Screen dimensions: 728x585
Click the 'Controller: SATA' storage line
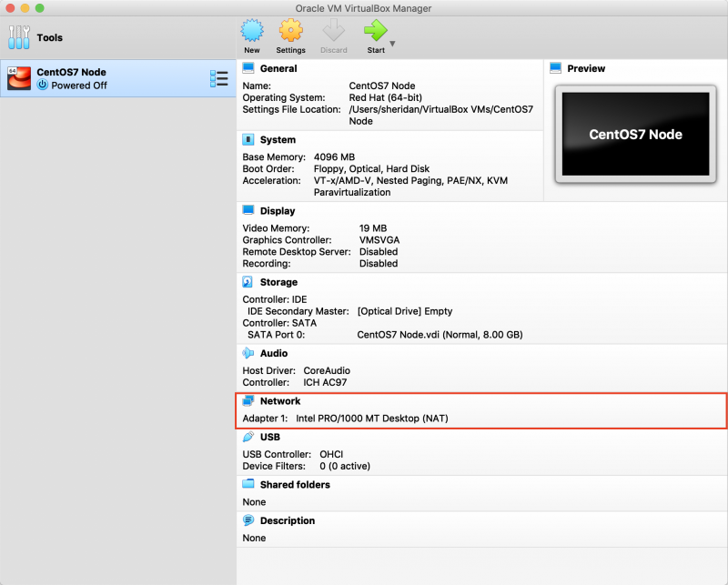(279, 323)
